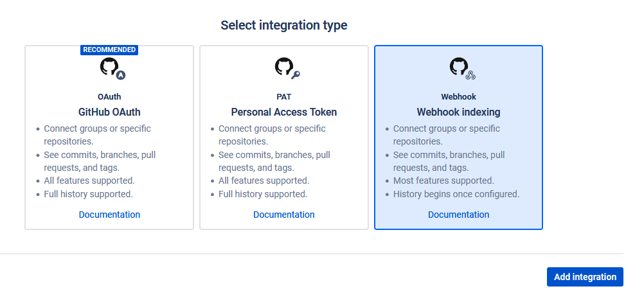Click the Webhook indexing heading
This screenshot has height=300, width=644.
[458, 112]
